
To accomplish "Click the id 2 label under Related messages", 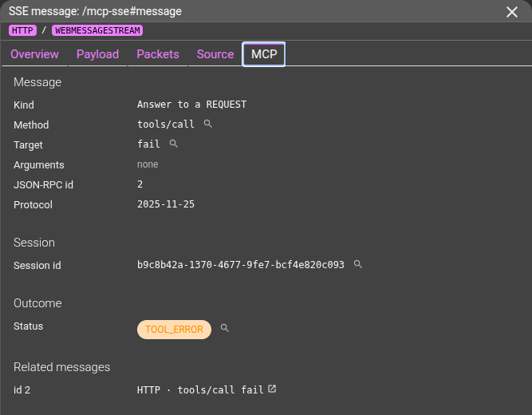I will 22,390.
